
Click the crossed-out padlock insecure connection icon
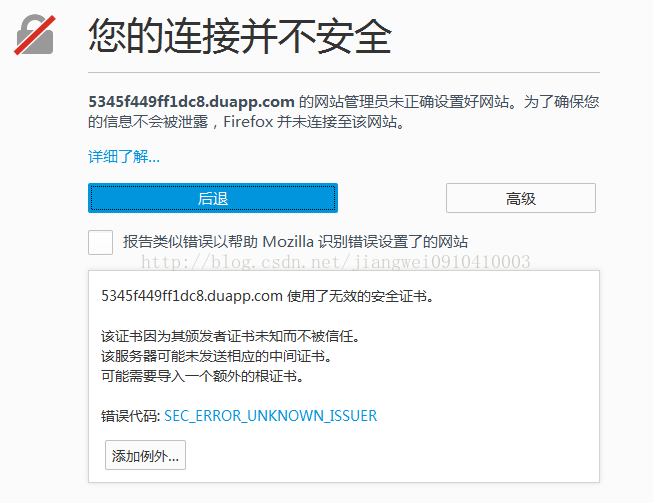coord(35,35)
